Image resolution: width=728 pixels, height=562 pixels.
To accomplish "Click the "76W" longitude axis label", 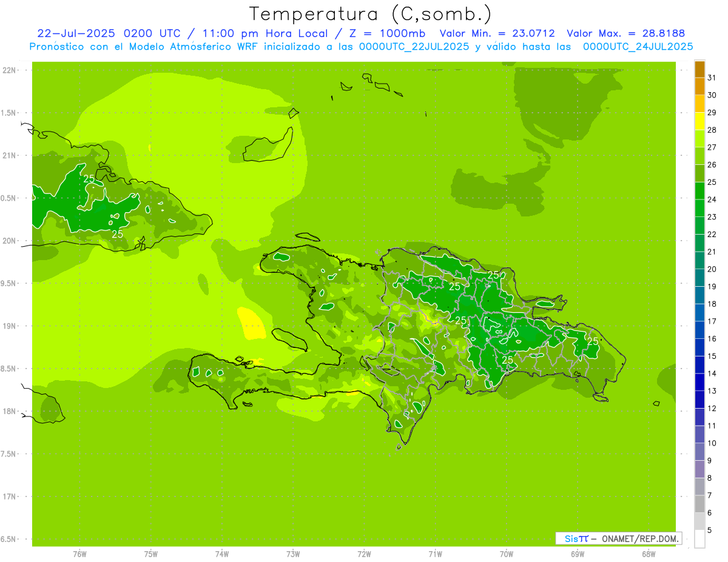I will point(79,554).
